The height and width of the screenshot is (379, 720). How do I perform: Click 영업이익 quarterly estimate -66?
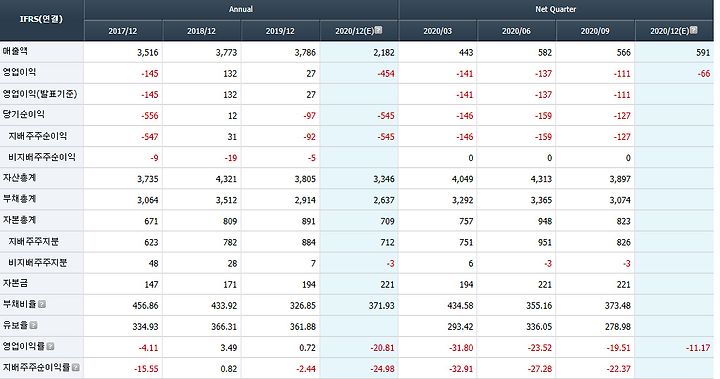(704, 74)
